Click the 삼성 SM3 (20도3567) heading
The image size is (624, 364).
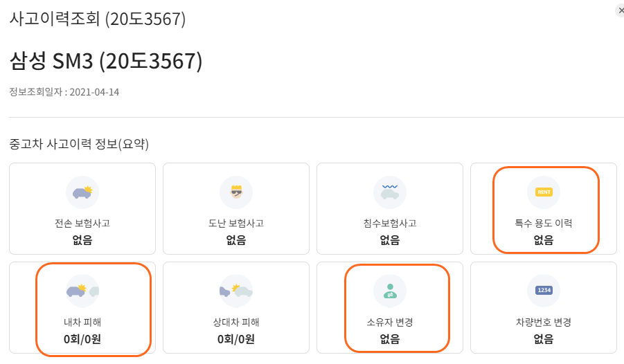pos(106,62)
